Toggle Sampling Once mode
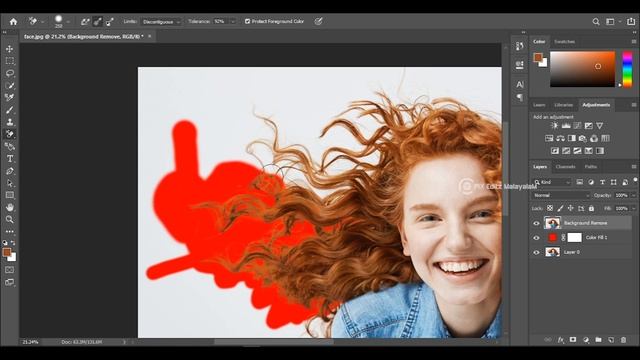This screenshot has height=360, width=640. click(98, 22)
